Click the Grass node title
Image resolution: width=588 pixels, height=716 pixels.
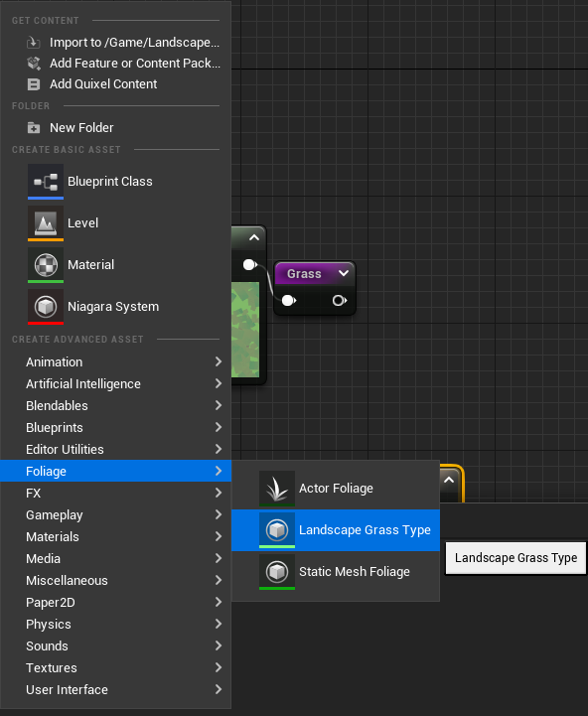(x=304, y=274)
